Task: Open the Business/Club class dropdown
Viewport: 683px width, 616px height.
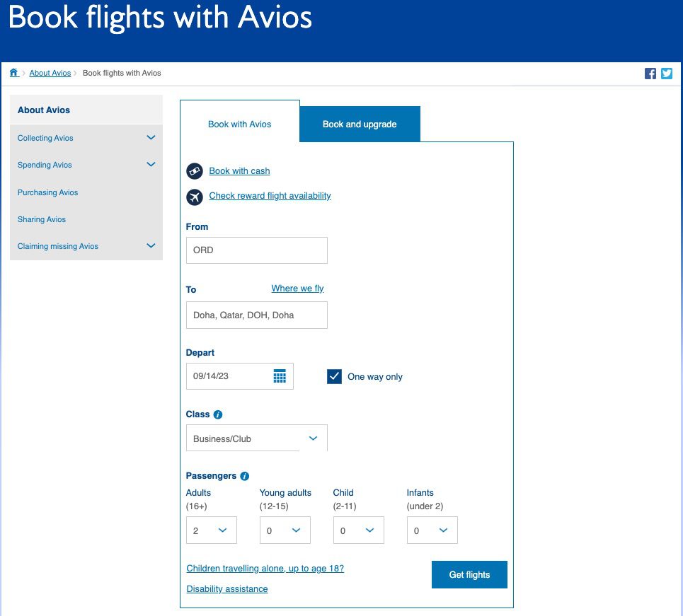Action: click(256, 438)
